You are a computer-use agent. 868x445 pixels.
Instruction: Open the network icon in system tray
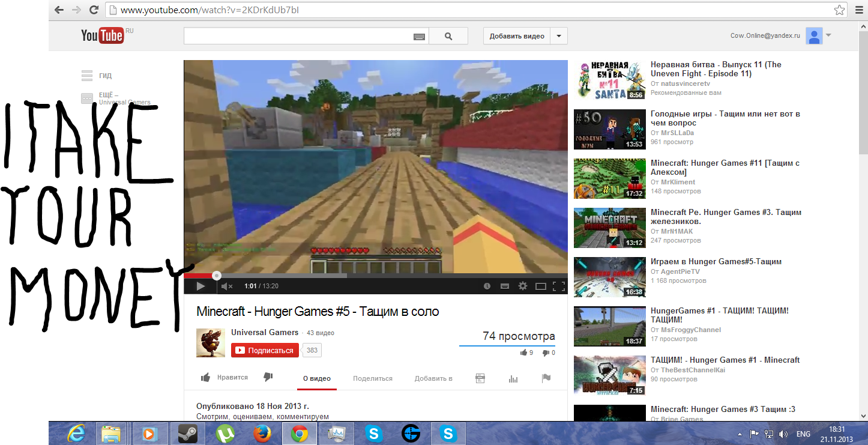769,434
